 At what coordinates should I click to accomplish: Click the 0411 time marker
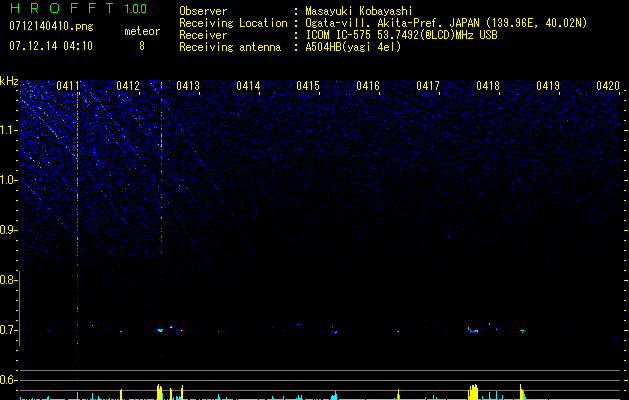pyautogui.click(x=68, y=86)
